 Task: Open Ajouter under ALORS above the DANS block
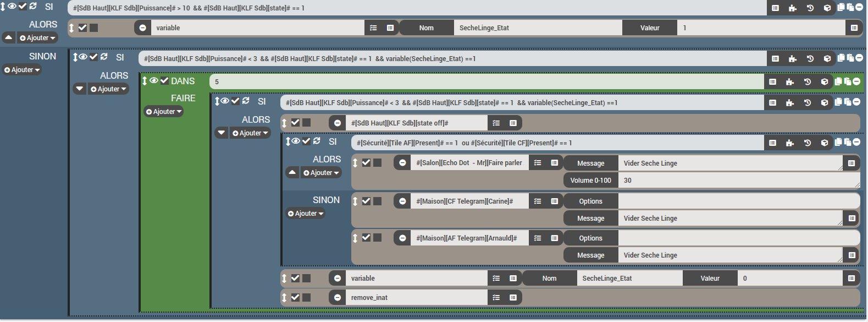pyautogui.click(x=109, y=89)
